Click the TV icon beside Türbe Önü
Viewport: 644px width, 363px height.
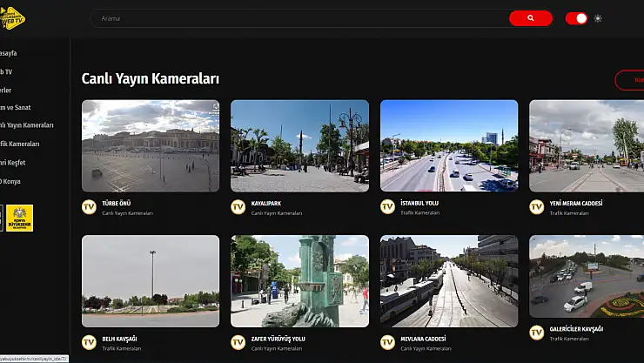pos(89,207)
